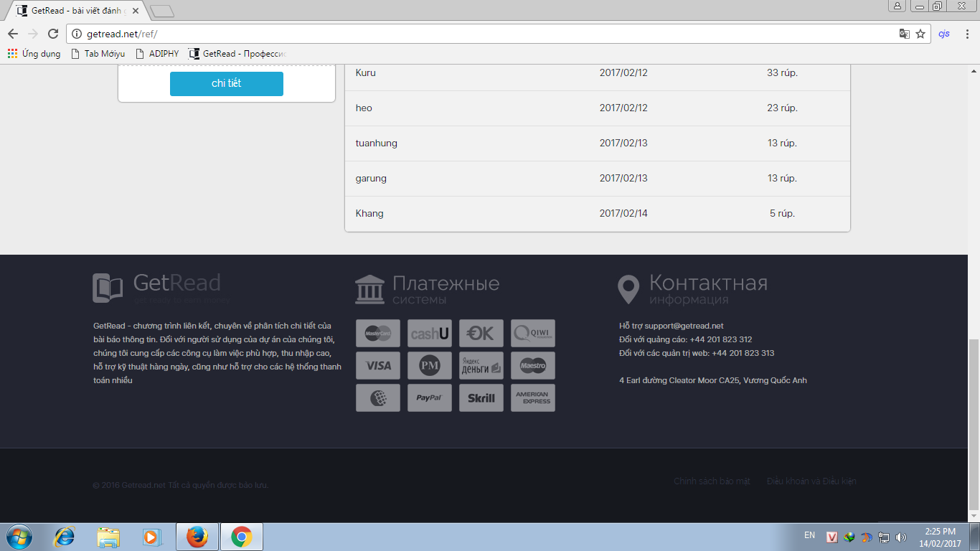
Task: Select the American Express payment icon
Action: pyautogui.click(x=533, y=398)
